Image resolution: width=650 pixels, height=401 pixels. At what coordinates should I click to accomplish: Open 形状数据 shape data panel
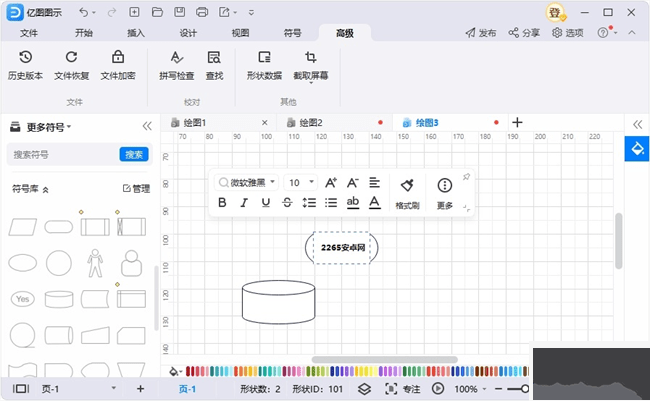(x=264, y=65)
